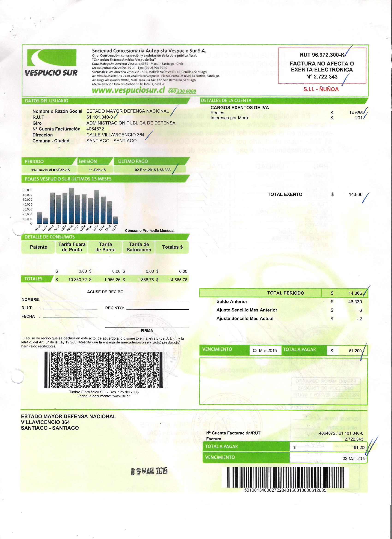Click 4064672 / 61.101.040-0 account reference
This screenshot has height=539, width=392.
pos(341,433)
